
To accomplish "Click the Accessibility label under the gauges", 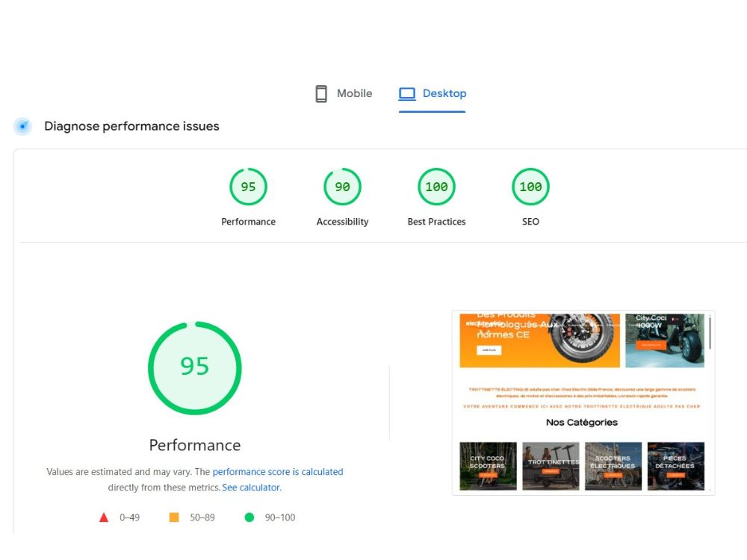I will point(342,222).
